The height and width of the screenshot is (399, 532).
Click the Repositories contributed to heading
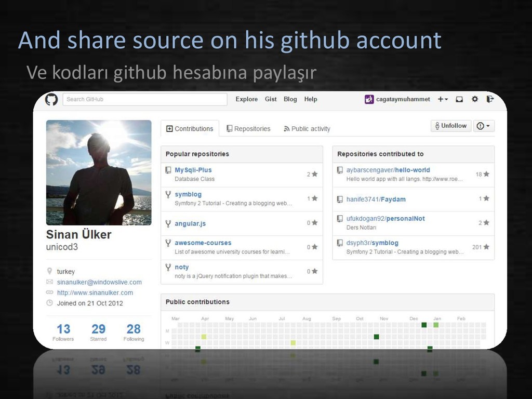(x=380, y=154)
